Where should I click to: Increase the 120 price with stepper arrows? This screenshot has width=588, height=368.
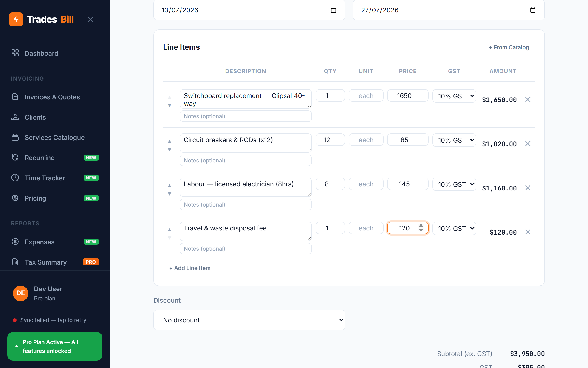tap(421, 226)
